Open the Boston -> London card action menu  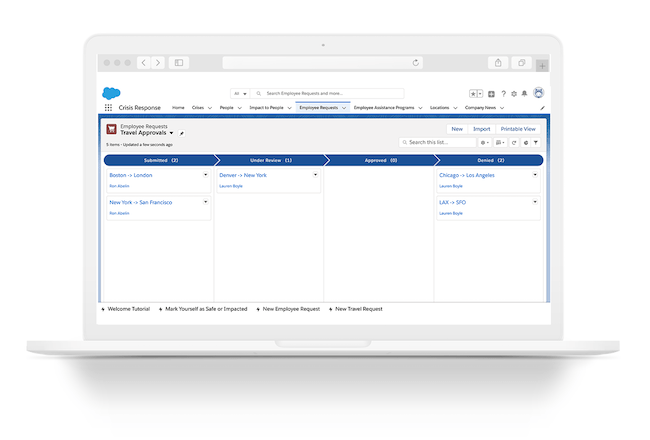coord(206,175)
